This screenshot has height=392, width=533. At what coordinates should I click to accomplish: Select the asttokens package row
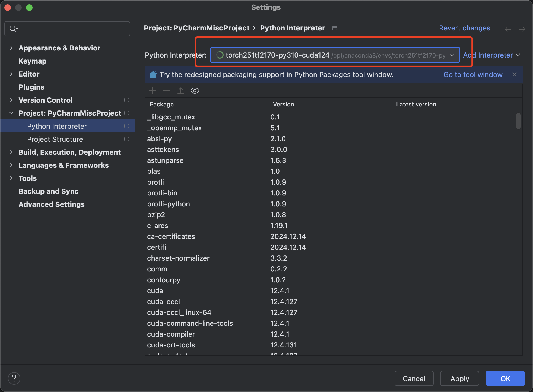(x=330, y=150)
